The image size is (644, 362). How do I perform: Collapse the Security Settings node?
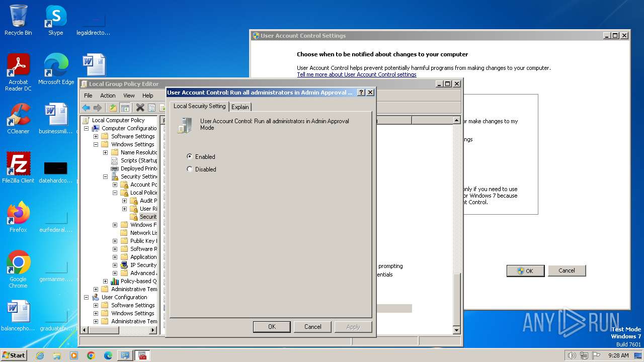coord(105,176)
